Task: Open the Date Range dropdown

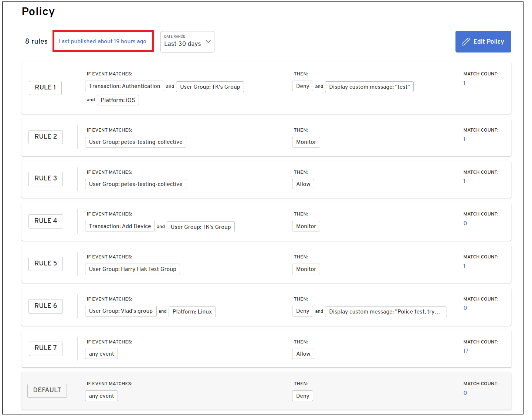Action: [187, 42]
